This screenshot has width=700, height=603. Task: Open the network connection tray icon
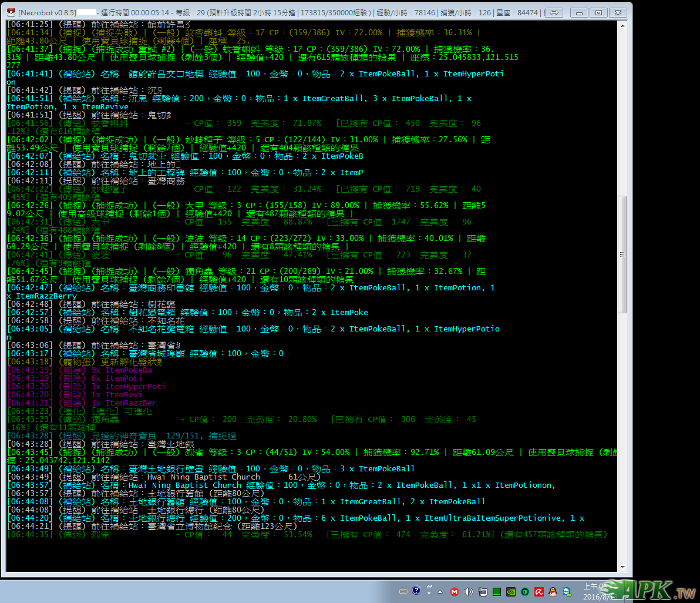(482, 591)
